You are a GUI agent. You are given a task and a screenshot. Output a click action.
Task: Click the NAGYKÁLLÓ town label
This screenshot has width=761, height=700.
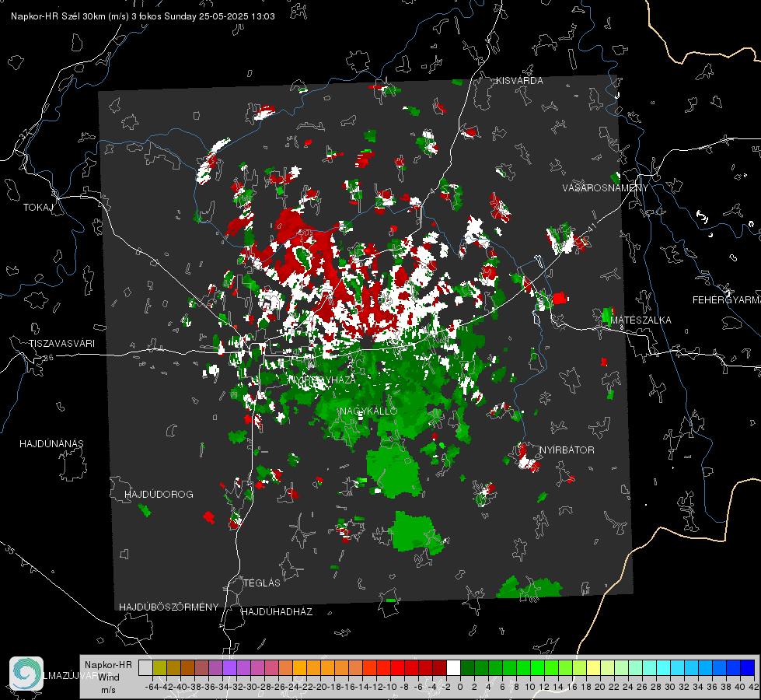(x=368, y=411)
